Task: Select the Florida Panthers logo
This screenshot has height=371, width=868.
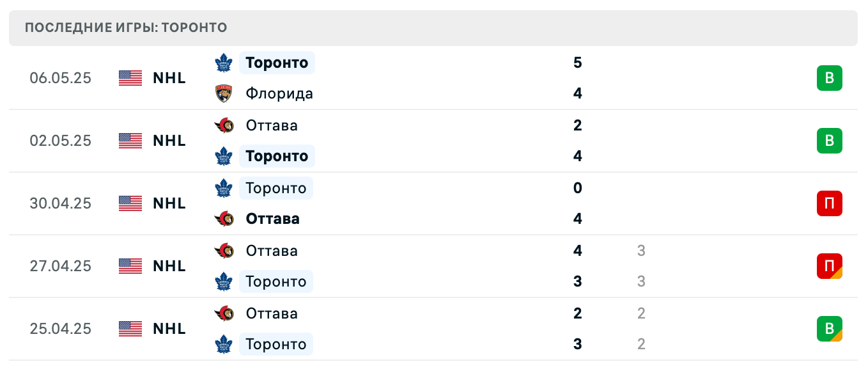Action: [x=223, y=93]
